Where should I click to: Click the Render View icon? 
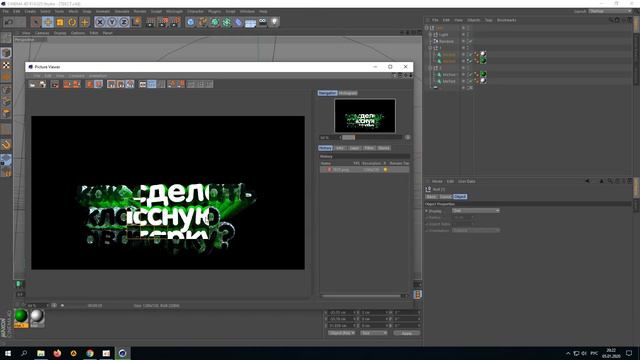click(151, 22)
